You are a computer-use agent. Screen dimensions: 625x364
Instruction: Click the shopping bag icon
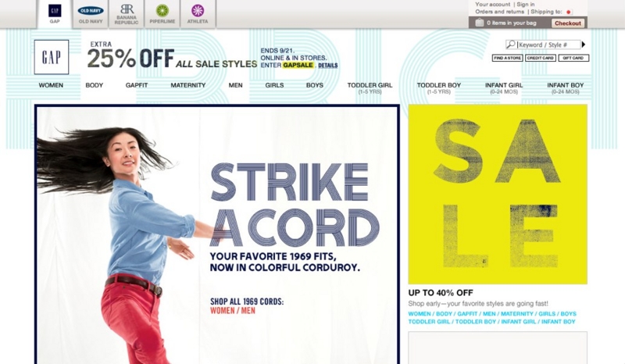click(x=480, y=23)
